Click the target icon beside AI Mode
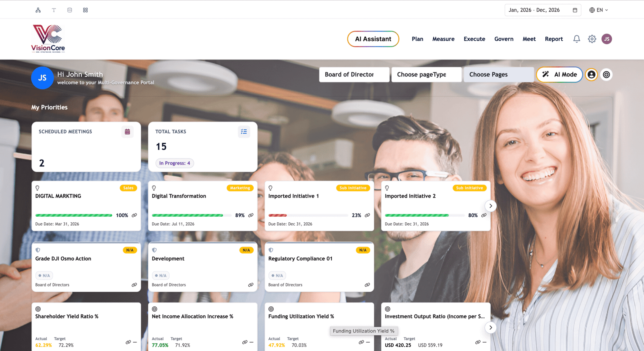The height and width of the screenshot is (351, 644). click(606, 74)
